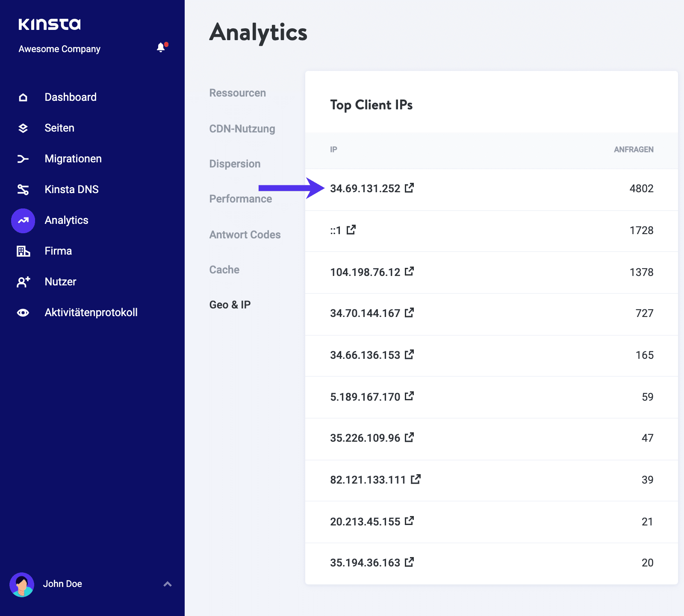Click the Dashboard home icon
Viewport: 684px width, 616px height.
[23, 97]
